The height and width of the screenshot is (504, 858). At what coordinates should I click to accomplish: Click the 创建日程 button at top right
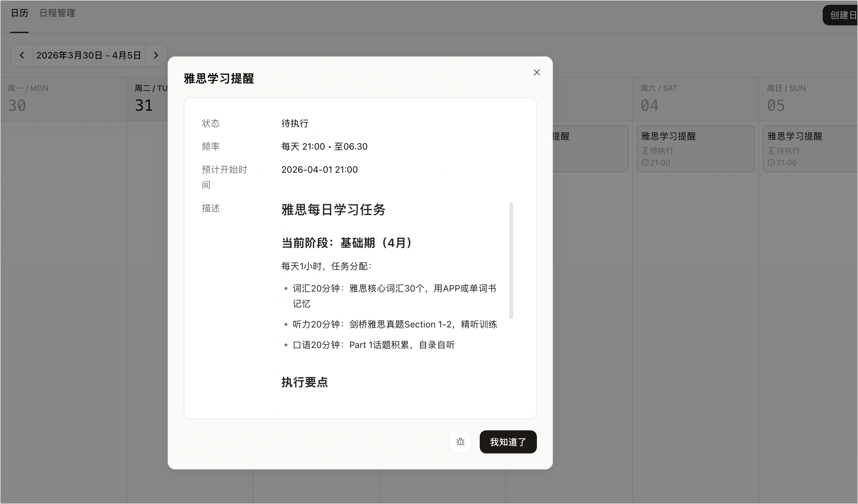[x=840, y=15]
